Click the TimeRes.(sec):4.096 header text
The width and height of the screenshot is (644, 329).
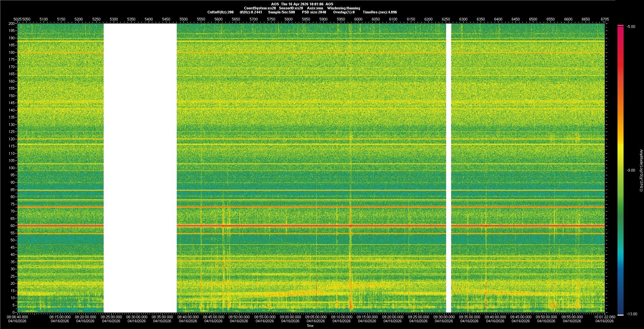click(380, 12)
